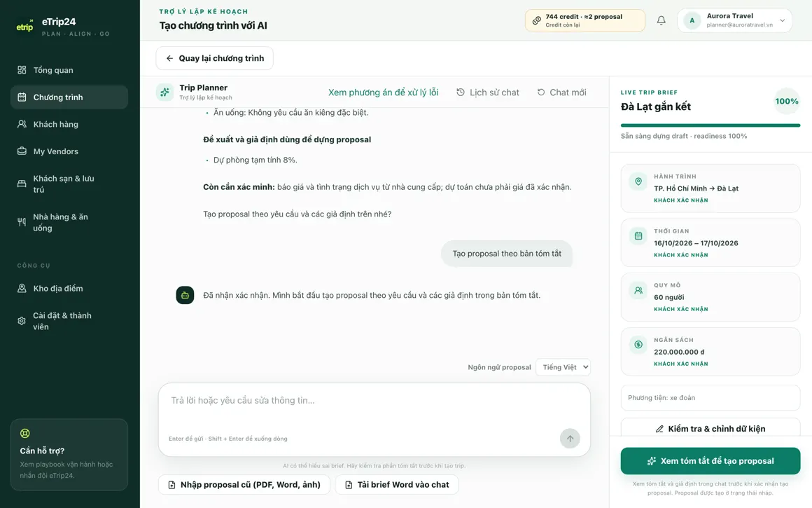Click the Chương trình calendar icon
Image resolution: width=812 pixels, height=508 pixels.
tap(22, 97)
